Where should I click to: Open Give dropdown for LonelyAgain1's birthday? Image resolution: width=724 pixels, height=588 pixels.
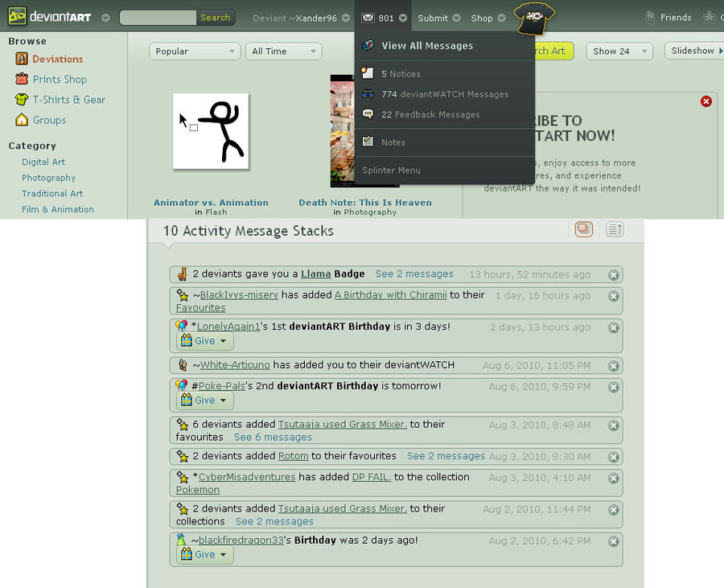click(x=205, y=340)
